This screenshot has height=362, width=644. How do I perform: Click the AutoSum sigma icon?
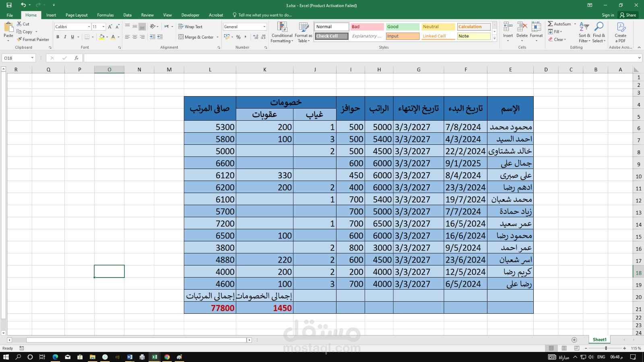tap(550, 24)
